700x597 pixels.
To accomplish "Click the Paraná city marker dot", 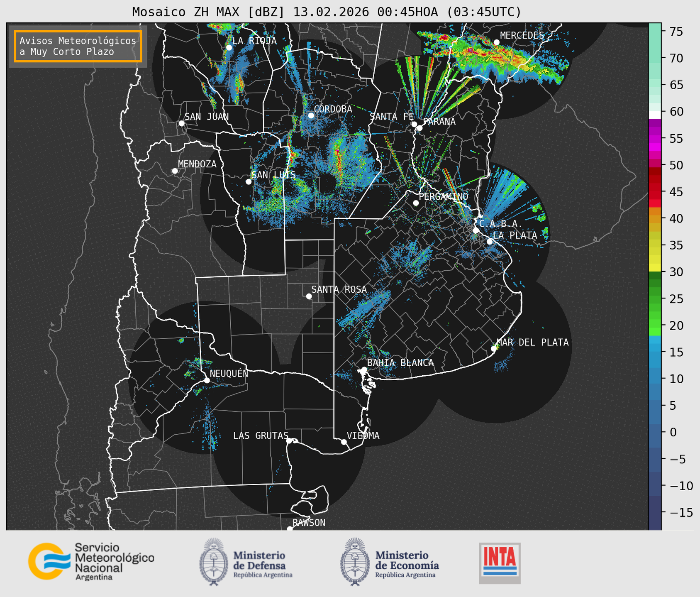I will pyautogui.click(x=420, y=128).
